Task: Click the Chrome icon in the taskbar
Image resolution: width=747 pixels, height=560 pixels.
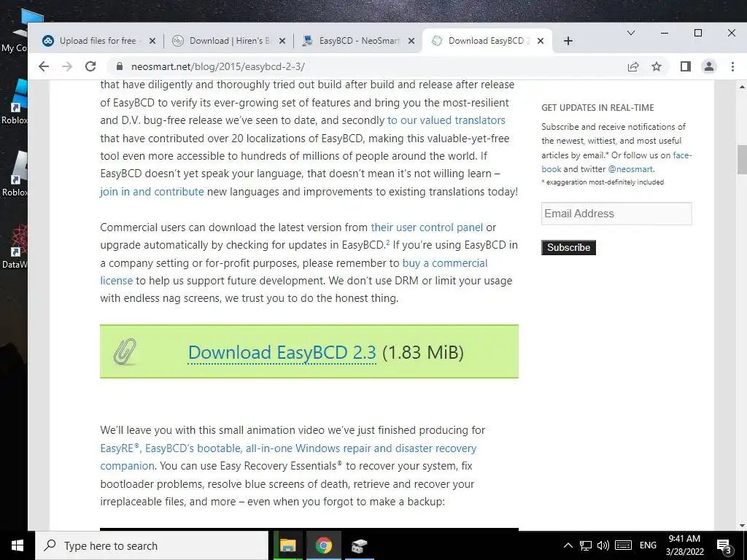Action: pos(323,545)
